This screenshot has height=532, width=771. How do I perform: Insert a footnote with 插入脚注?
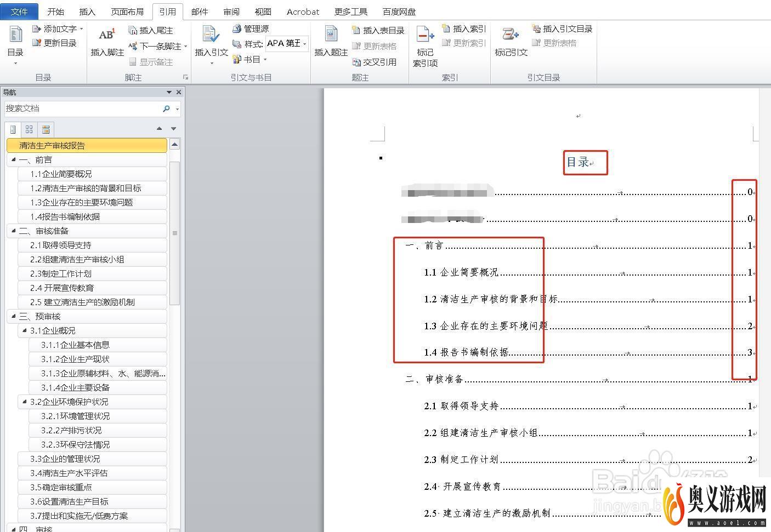click(x=107, y=42)
